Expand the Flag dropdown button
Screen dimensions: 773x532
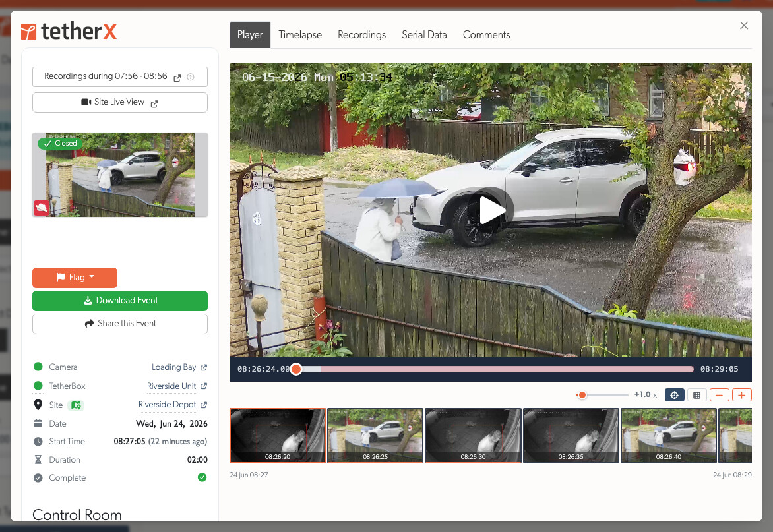point(75,278)
